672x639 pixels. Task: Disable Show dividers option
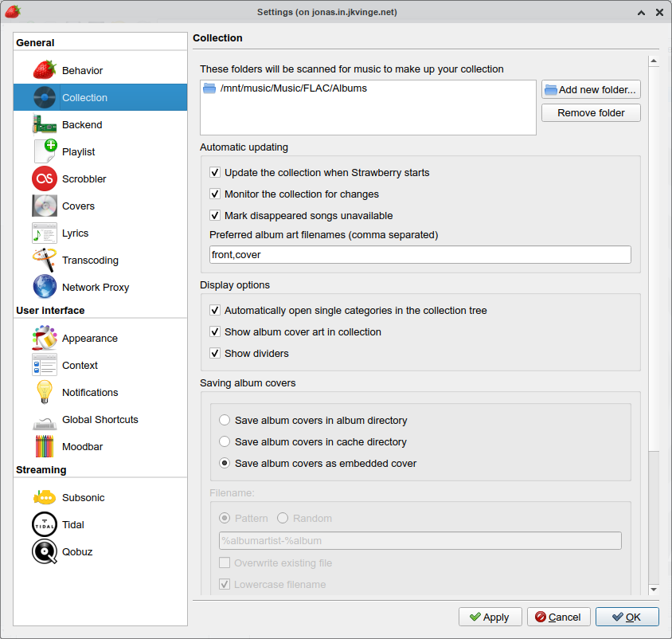[x=215, y=353]
